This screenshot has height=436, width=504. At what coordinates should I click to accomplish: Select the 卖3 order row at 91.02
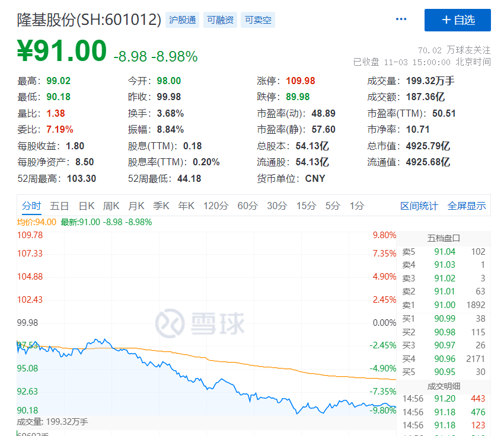tap(444, 278)
